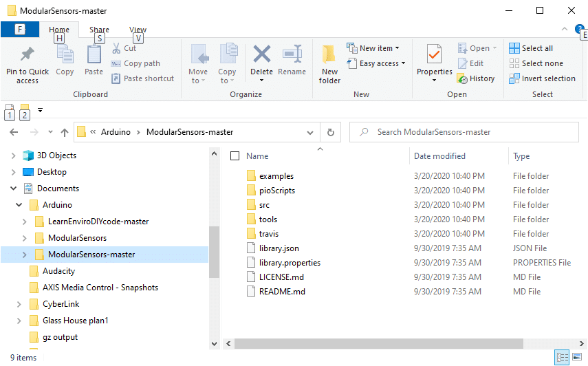This screenshot has width=588, height=366.
Task: Click the Paste clipboard icon
Action: (x=94, y=54)
